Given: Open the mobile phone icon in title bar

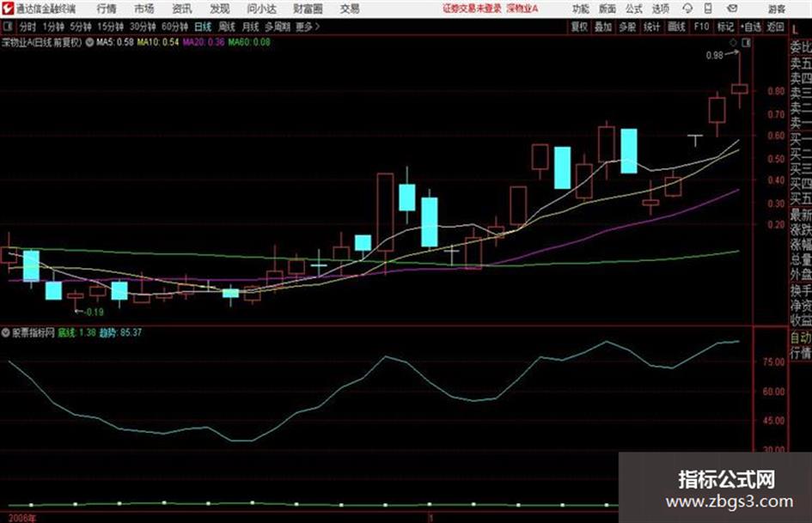Looking at the screenshot, I should pyautogui.click(x=708, y=9).
